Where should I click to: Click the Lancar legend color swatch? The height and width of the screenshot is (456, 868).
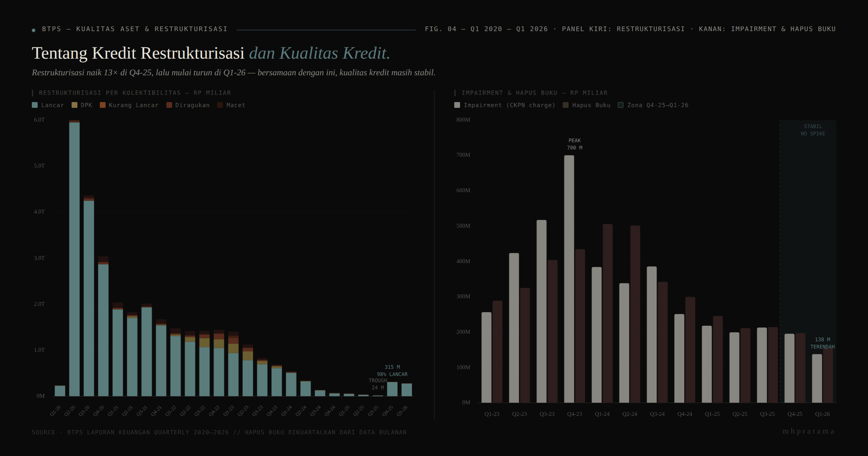(x=35, y=105)
